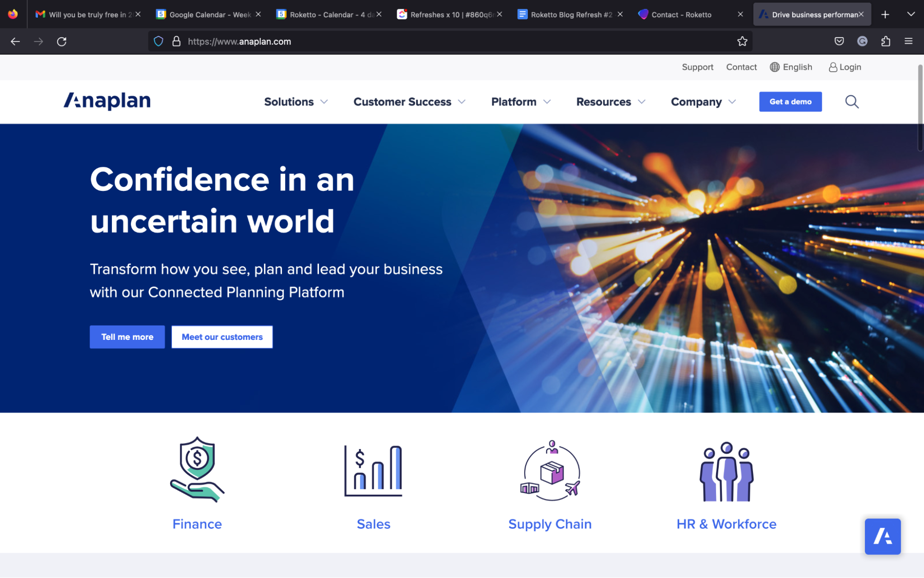Click the tracking protection shield in address bar

coord(158,41)
